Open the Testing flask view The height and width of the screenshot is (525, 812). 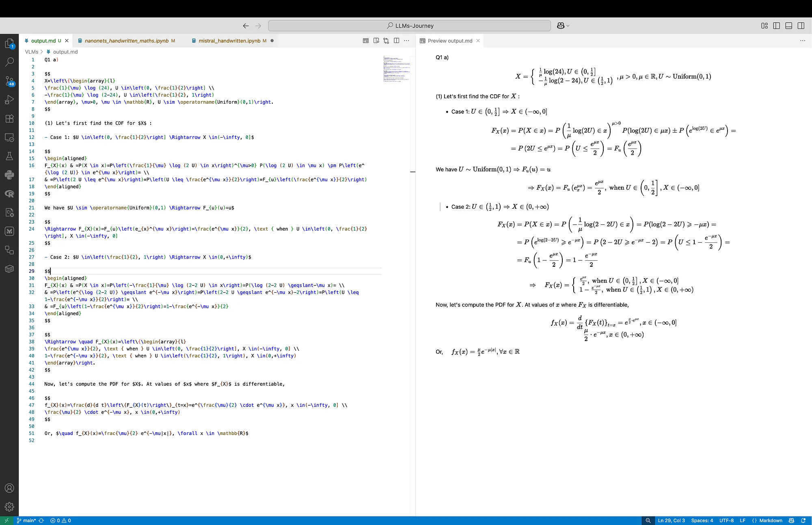coord(9,156)
